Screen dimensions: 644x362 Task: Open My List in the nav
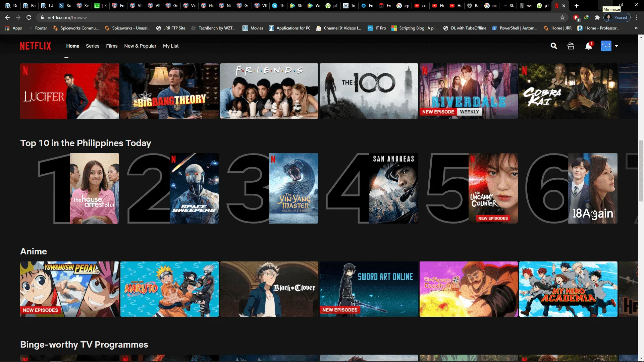tap(171, 46)
